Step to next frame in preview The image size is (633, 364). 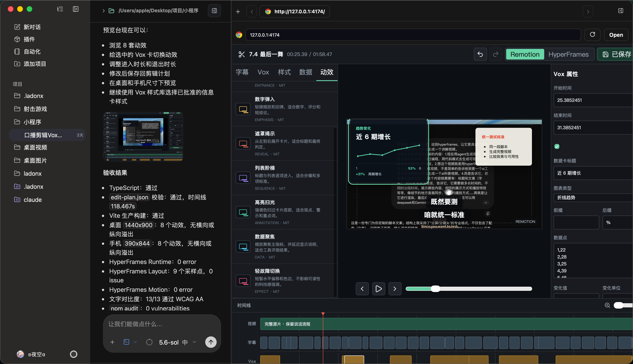pos(395,289)
